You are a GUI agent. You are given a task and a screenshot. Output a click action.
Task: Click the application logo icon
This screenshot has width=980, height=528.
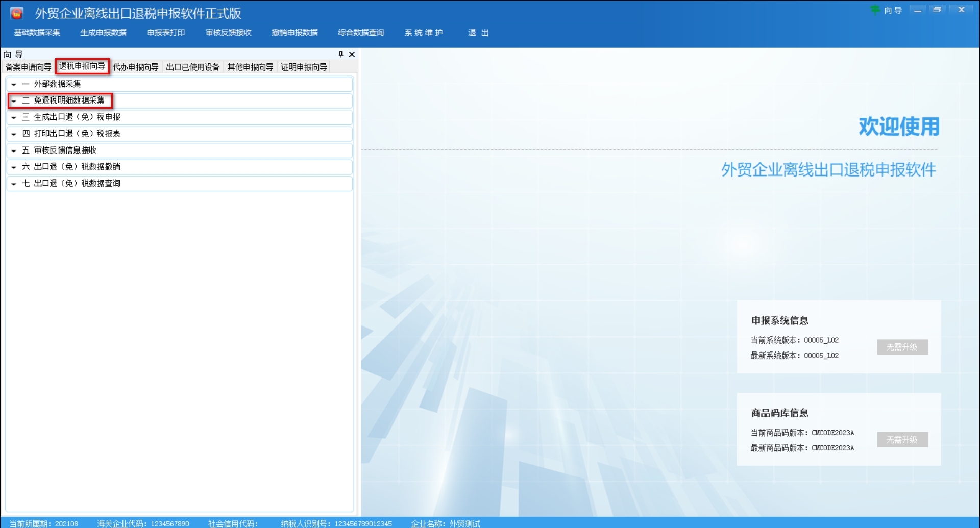pos(16,12)
